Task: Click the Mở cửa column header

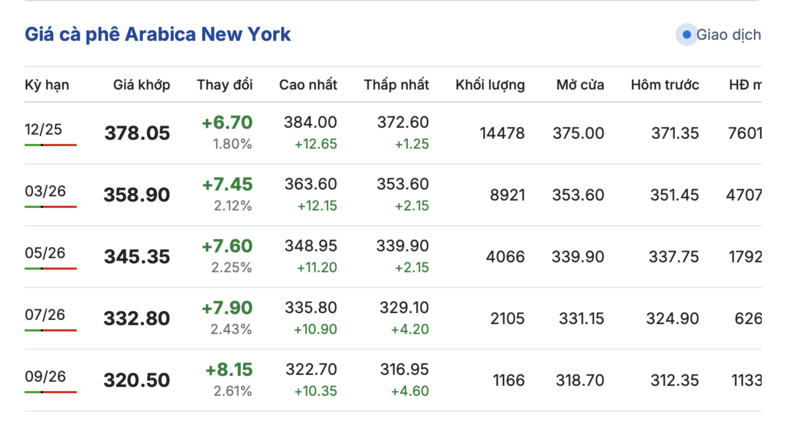Action: pos(580,85)
